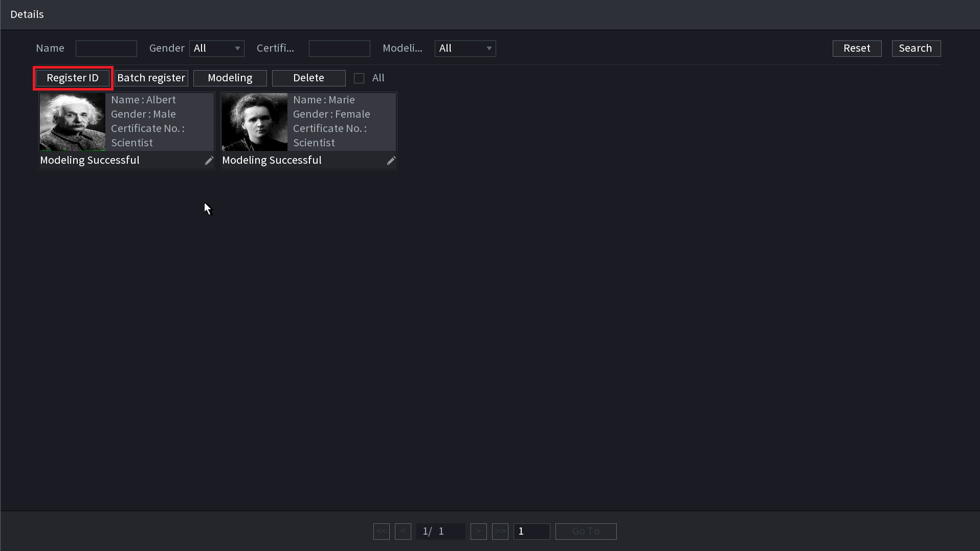Edit Albert's face record with pencil icon
This screenshot has height=551, width=980.
point(209,161)
